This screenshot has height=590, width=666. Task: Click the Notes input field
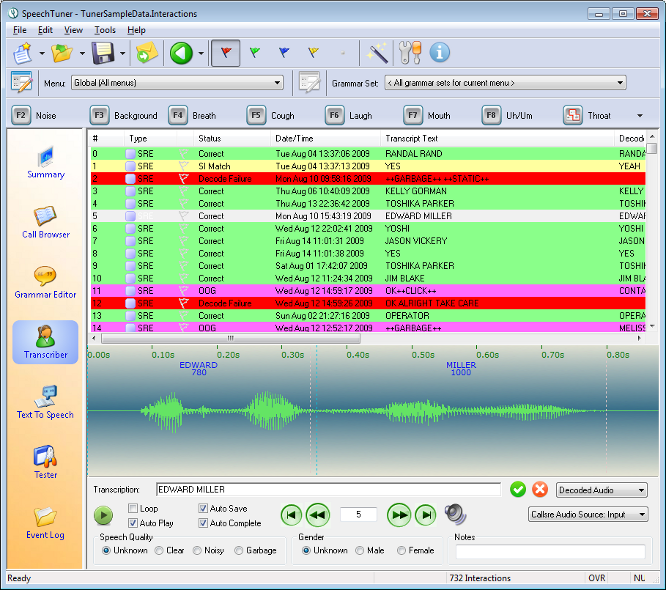pyautogui.click(x=550, y=551)
